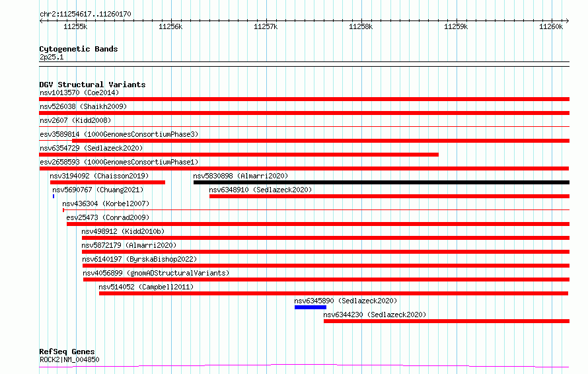Click the tiny blue nsv5690767 variant mark

(54, 196)
